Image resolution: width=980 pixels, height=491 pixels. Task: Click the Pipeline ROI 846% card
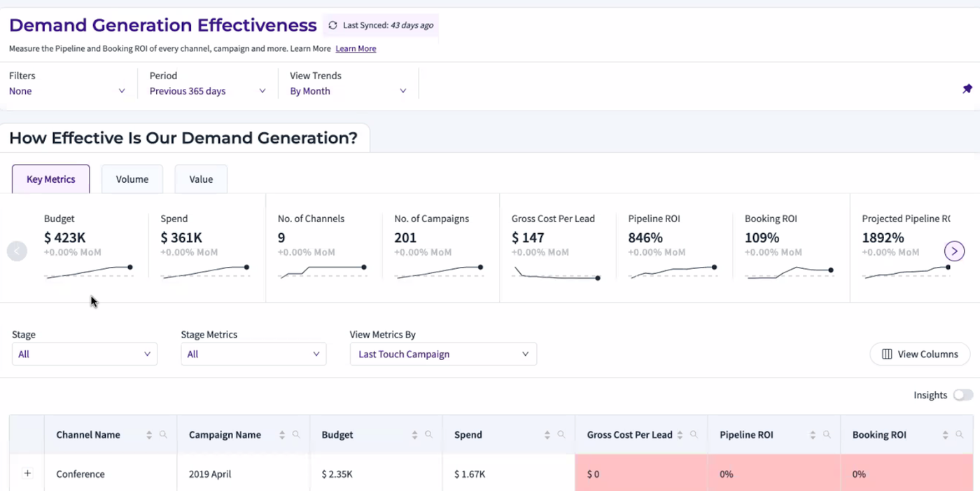click(674, 248)
